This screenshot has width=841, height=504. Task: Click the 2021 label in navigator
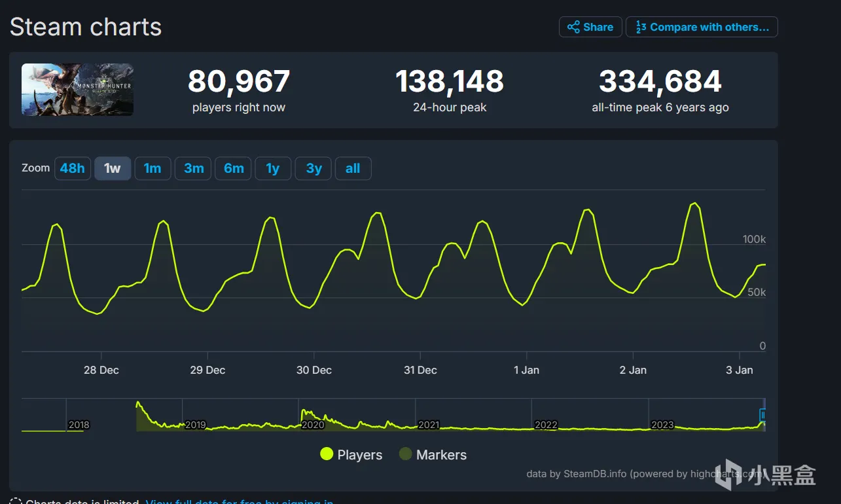tap(429, 425)
